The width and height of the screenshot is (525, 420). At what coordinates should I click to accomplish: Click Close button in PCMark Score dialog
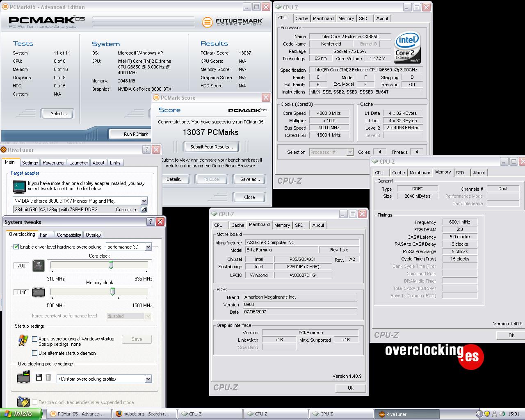tap(249, 197)
